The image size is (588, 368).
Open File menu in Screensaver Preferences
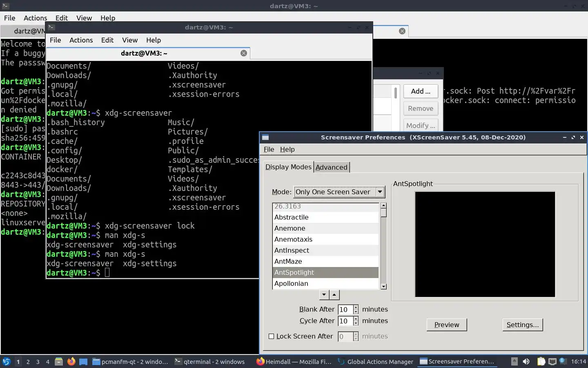(269, 149)
